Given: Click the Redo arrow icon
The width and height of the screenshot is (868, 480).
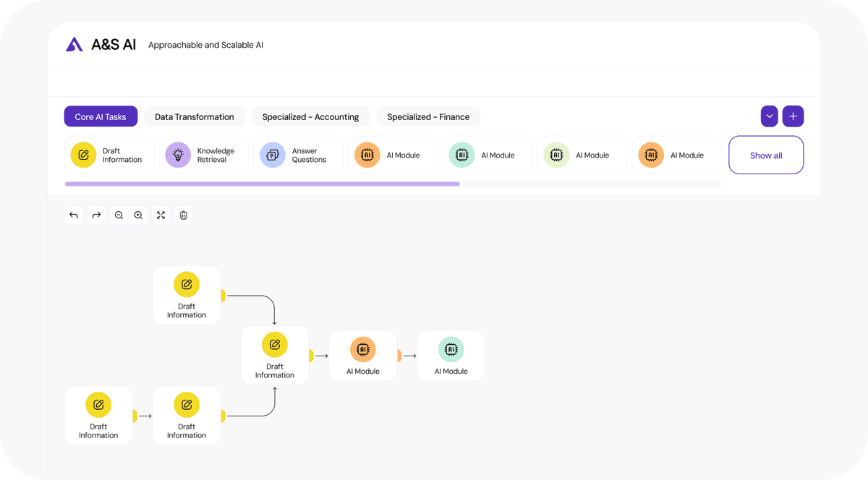Looking at the screenshot, I should [96, 215].
